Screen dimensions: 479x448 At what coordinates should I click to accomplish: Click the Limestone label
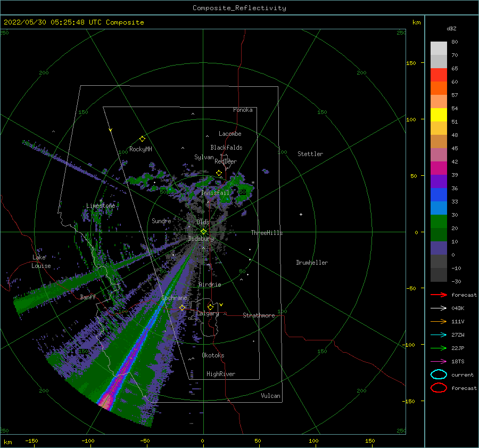(101, 206)
